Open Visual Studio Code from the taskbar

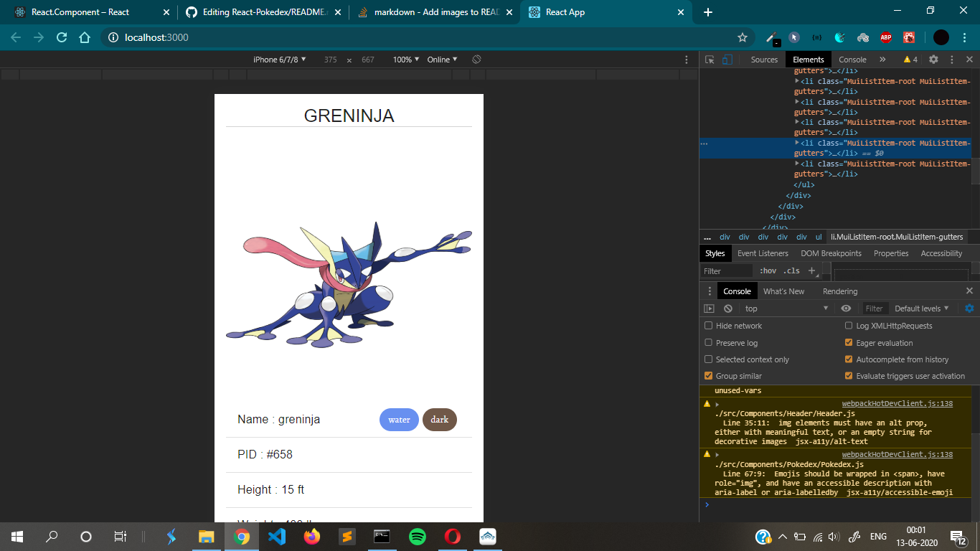(x=277, y=536)
